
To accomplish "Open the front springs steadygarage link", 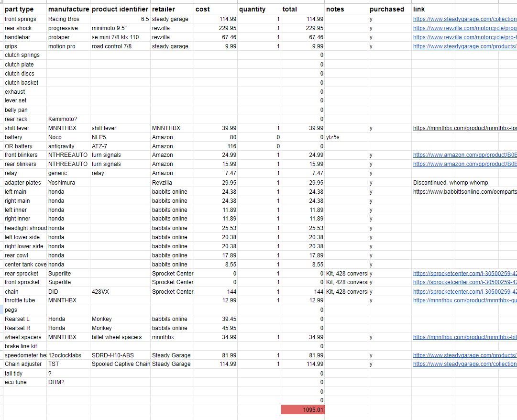I will (465, 19).
